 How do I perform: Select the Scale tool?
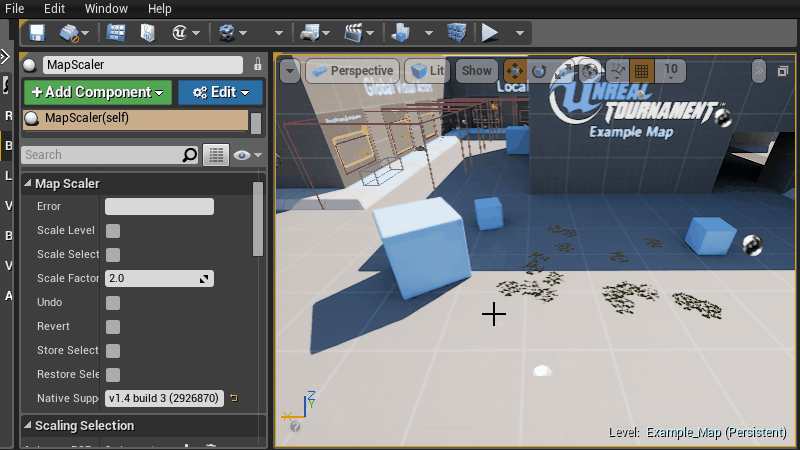click(564, 71)
